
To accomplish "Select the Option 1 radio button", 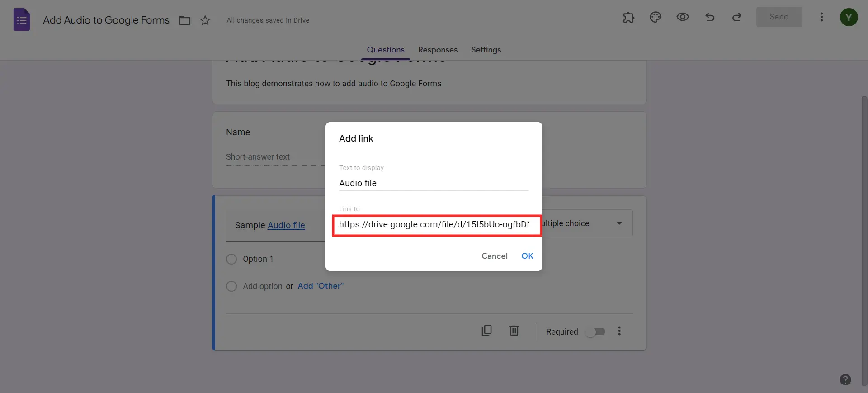I will click(x=231, y=259).
